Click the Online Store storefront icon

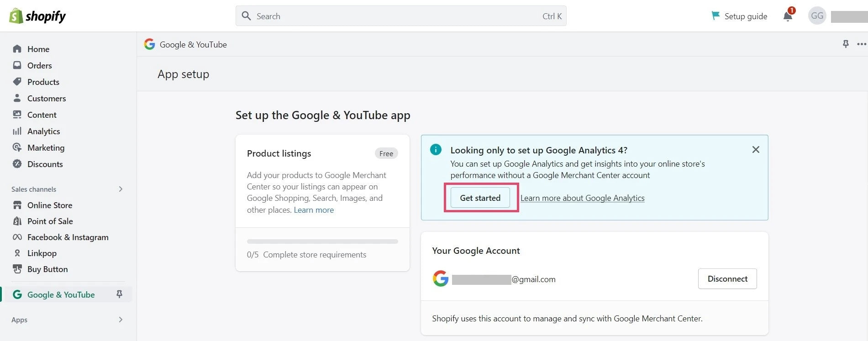(x=17, y=205)
